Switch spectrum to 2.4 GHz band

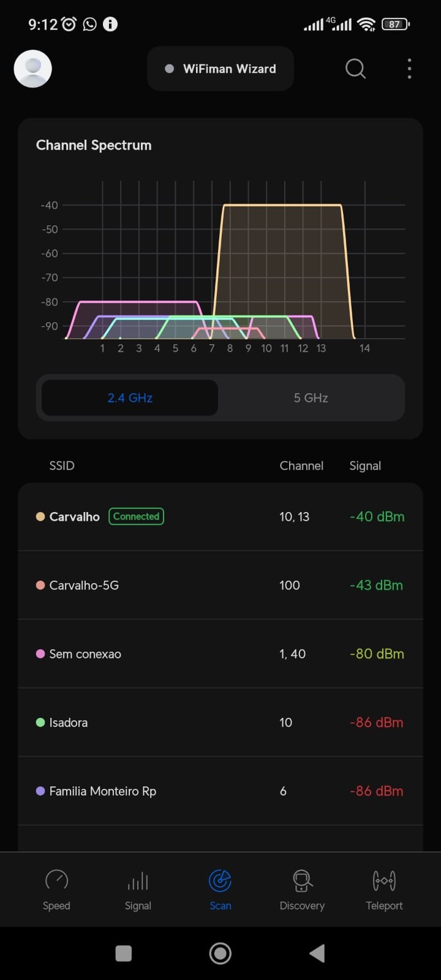point(130,398)
